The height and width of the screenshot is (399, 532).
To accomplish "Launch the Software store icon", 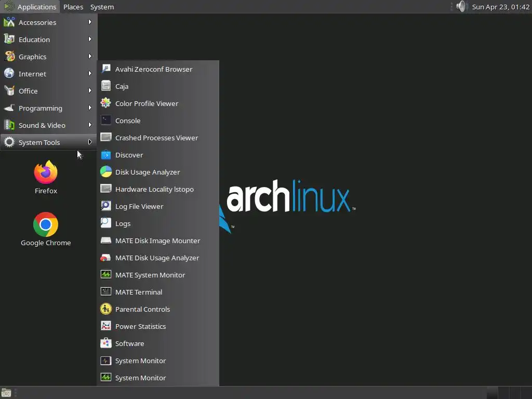I will coord(106,343).
